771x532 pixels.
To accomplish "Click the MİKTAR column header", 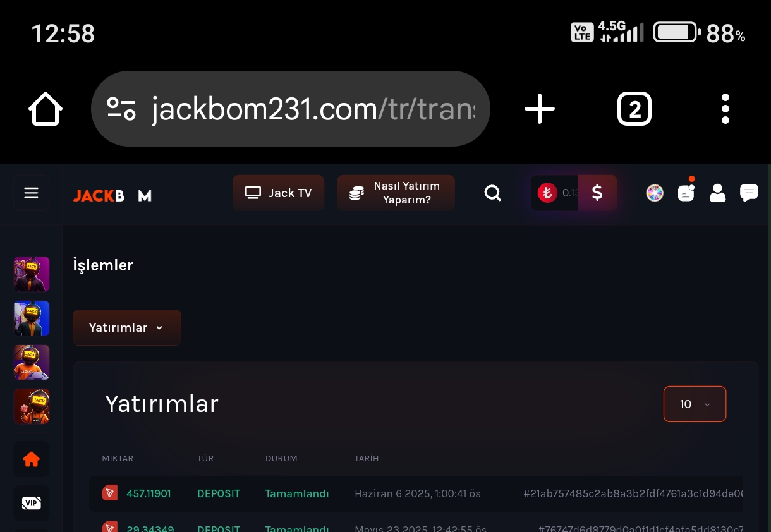I will tap(118, 458).
